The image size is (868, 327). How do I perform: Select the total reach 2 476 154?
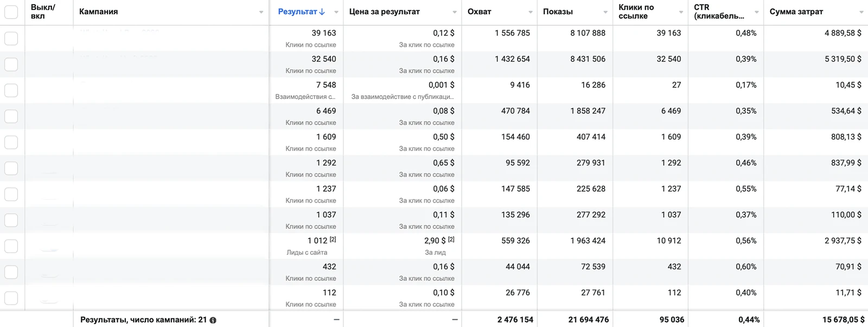[515, 320]
